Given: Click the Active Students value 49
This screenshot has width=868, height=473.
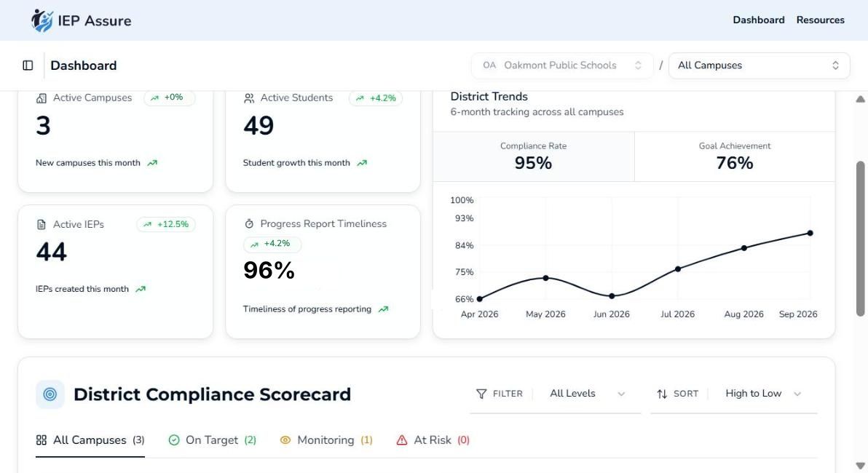Looking at the screenshot, I should (259, 126).
